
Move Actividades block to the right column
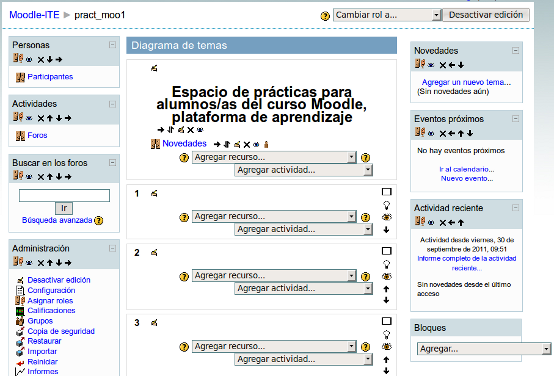coord(68,118)
